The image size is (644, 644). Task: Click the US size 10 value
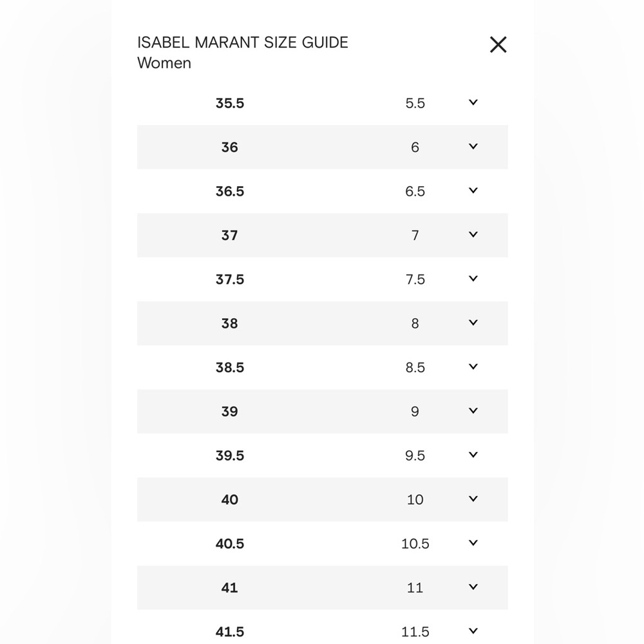[415, 500]
